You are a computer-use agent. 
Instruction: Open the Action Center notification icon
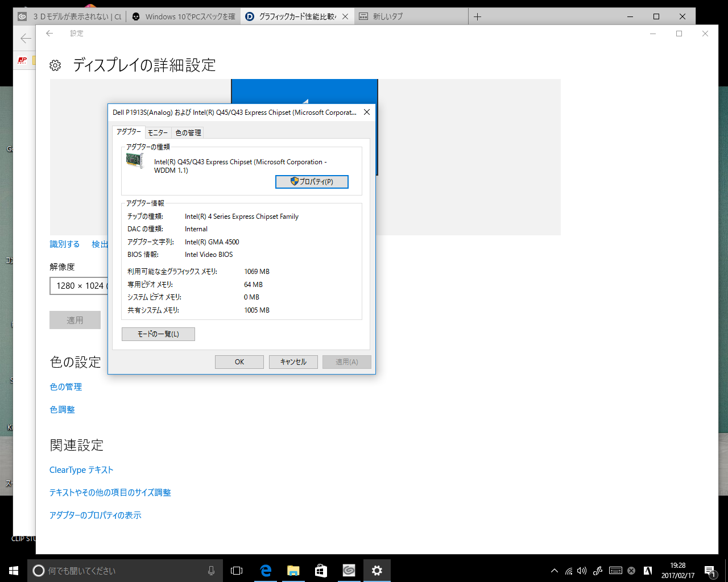coord(710,571)
